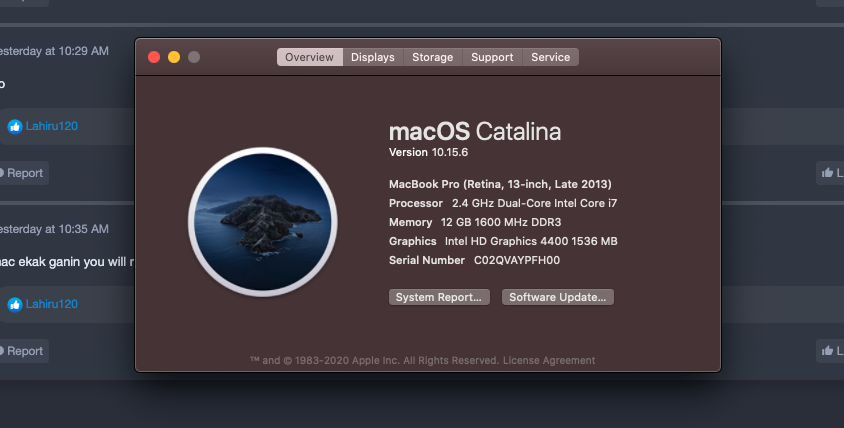Click the macOS Catalina heading
Viewport: 844px width, 428px height.
(x=475, y=131)
